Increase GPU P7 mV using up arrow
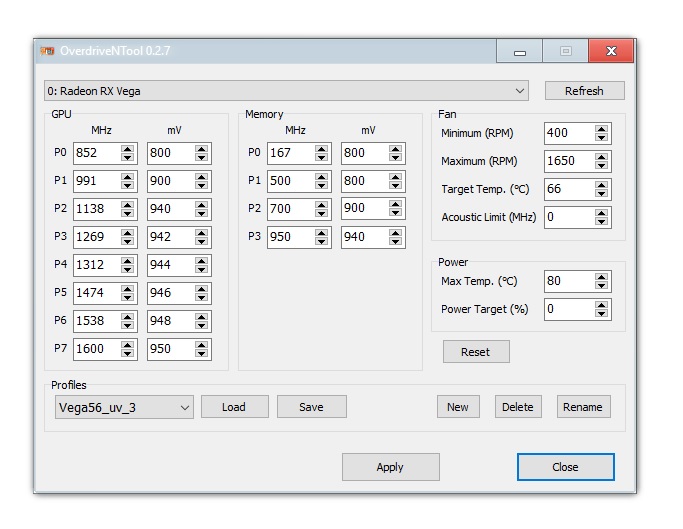This screenshot has height=529, width=683. click(201, 345)
